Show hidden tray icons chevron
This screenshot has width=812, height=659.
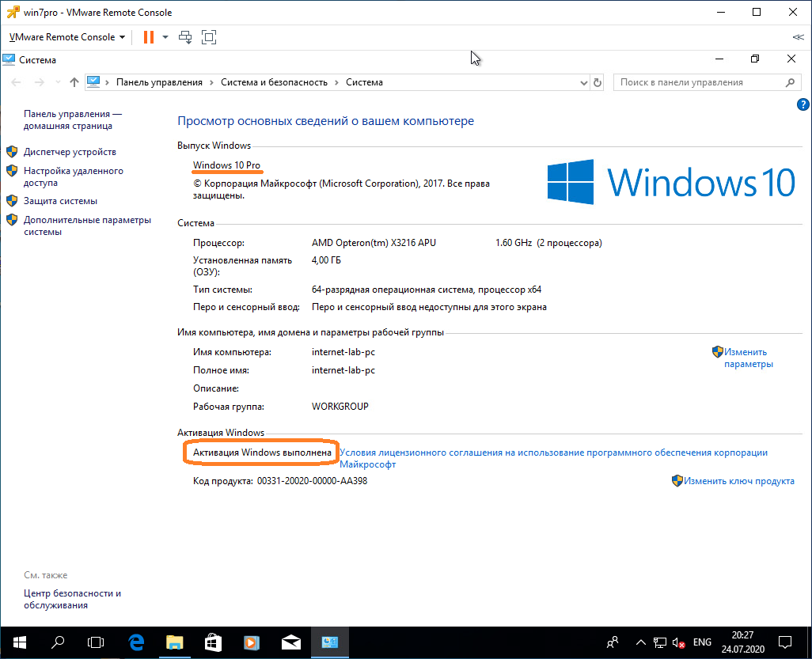[x=640, y=642]
